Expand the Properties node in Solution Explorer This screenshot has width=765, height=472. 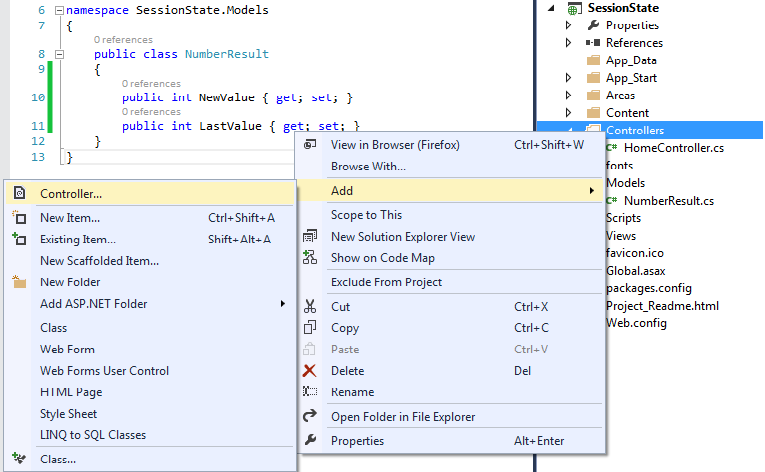[569, 25]
